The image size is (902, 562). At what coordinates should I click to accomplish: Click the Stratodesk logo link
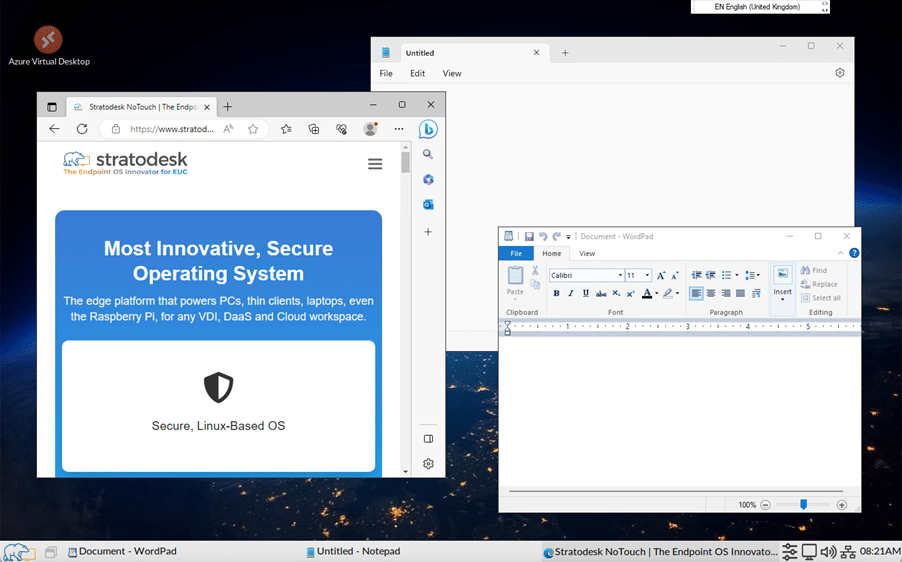tap(125, 163)
